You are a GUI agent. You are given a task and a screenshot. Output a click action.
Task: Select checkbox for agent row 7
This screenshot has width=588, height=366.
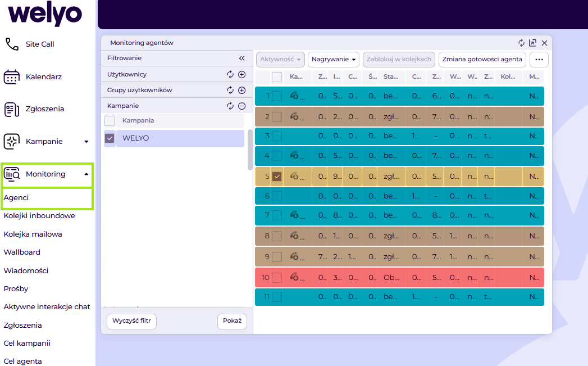pyautogui.click(x=277, y=215)
